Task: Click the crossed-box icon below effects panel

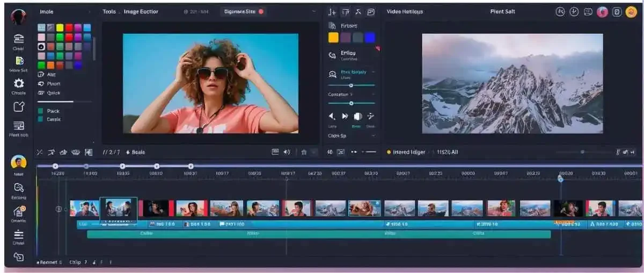Action: (x=341, y=153)
